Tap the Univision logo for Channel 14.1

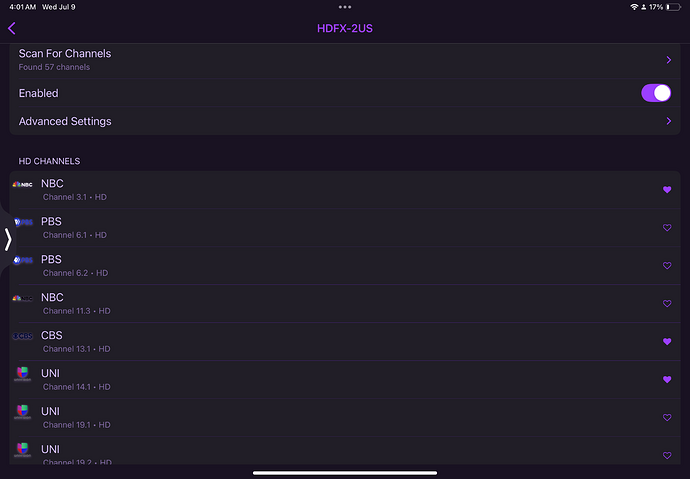[22, 374]
